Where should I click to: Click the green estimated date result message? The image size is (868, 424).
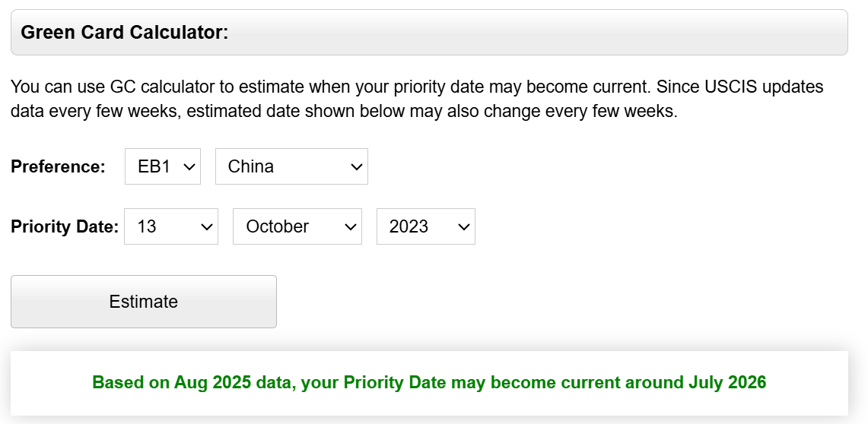pos(429,382)
